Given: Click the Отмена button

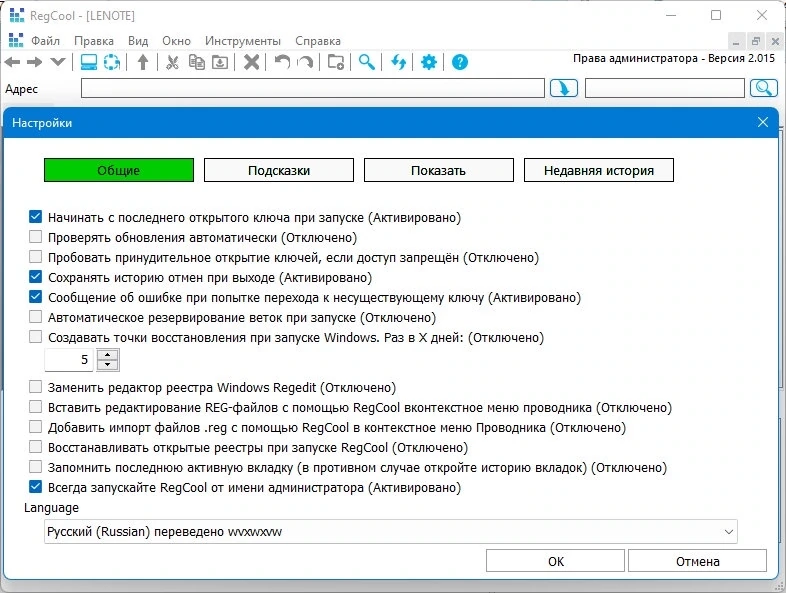Looking at the screenshot, I should tap(697, 561).
